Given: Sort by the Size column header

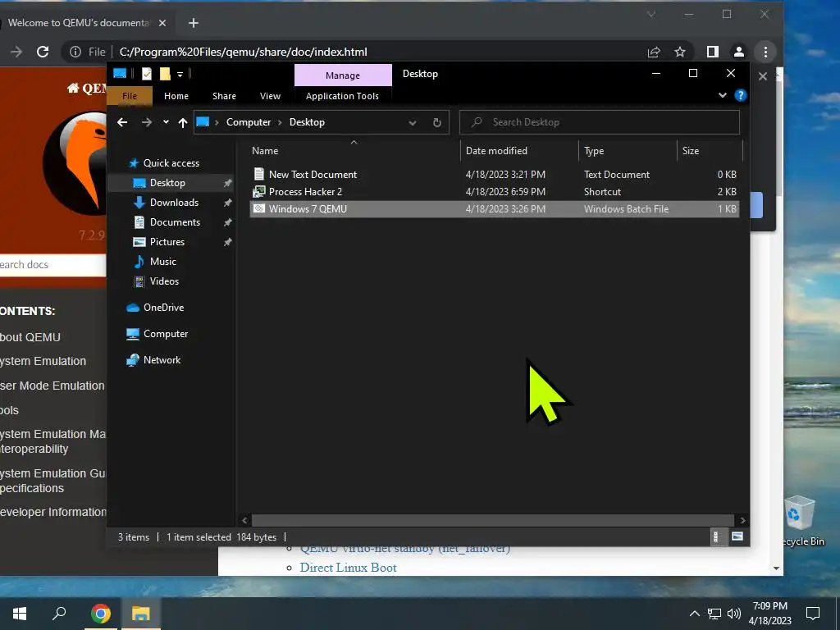Looking at the screenshot, I should coord(691,151).
